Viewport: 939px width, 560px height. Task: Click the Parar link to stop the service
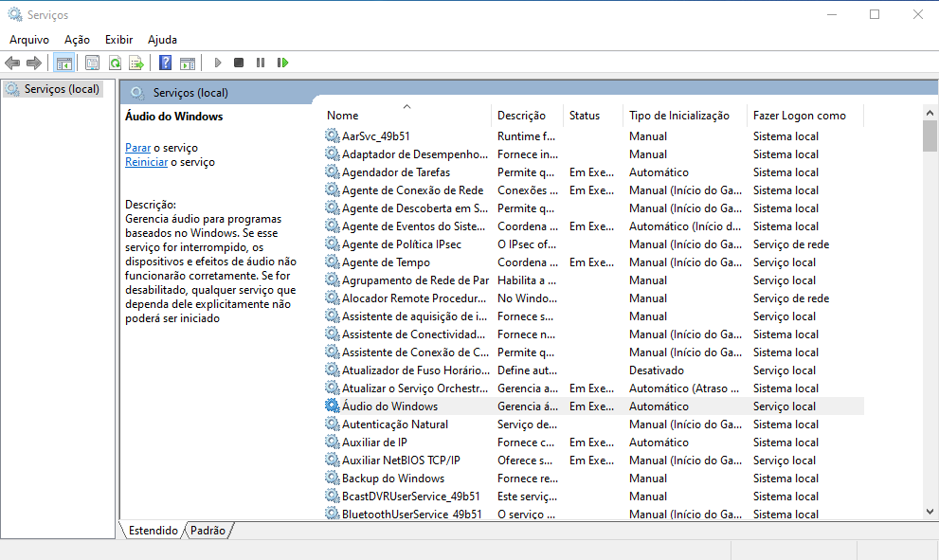137,147
